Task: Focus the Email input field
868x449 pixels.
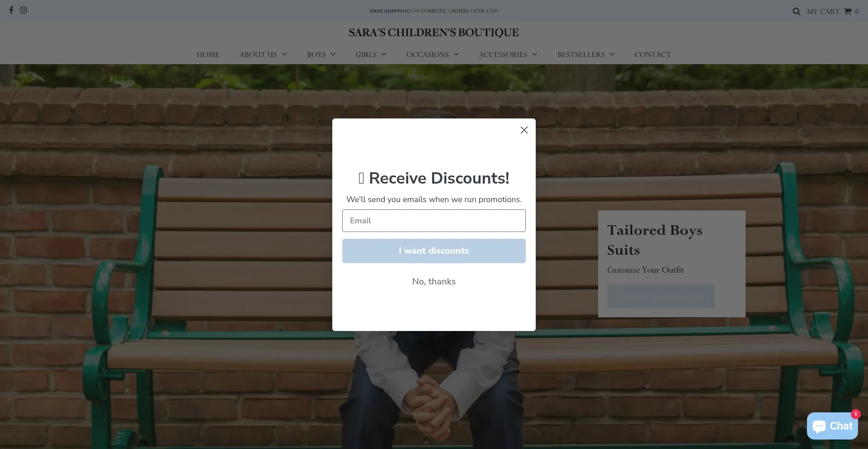Action: (434, 221)
